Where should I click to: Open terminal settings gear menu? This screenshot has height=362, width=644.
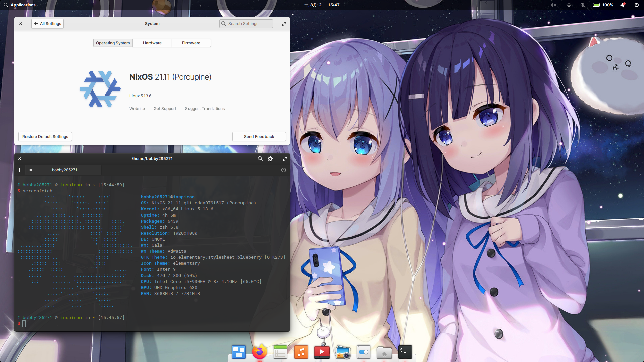tap(270, 159)
